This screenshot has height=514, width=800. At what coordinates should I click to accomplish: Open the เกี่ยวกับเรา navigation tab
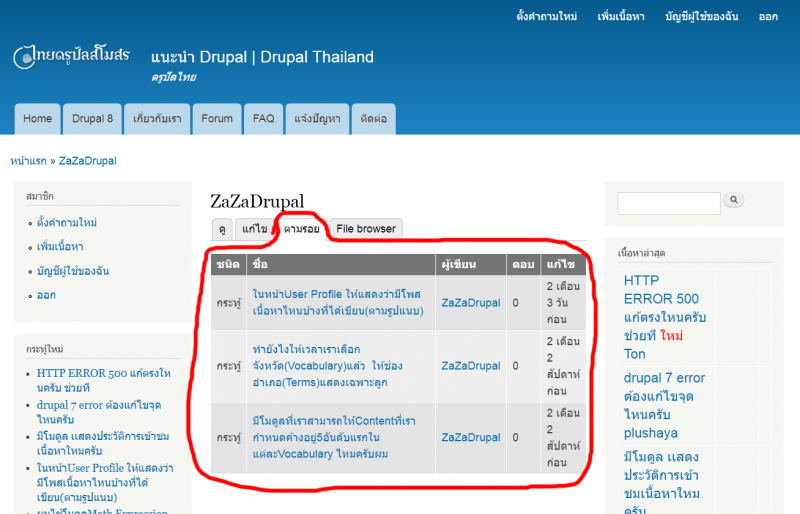point(157,119)
